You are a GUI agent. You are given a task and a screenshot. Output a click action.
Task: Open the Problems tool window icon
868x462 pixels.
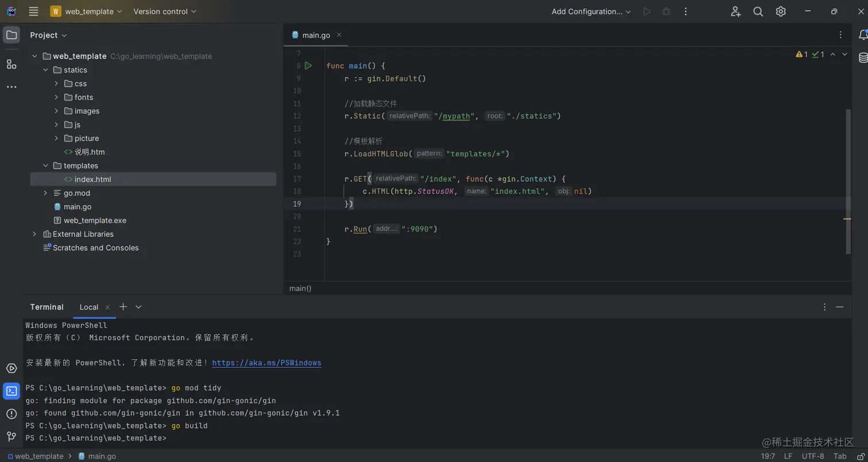point(11,414)
